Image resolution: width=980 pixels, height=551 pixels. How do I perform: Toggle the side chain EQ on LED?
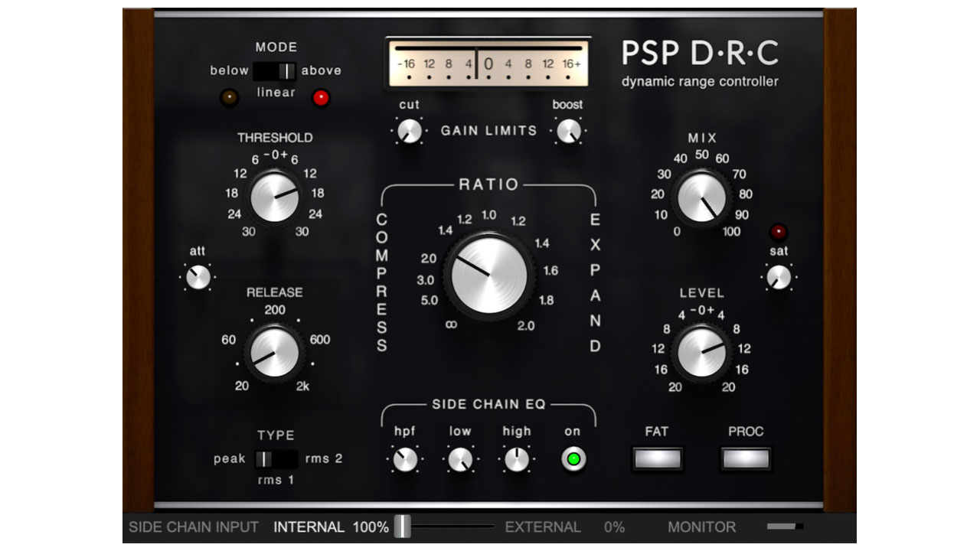tap(572, 459)
